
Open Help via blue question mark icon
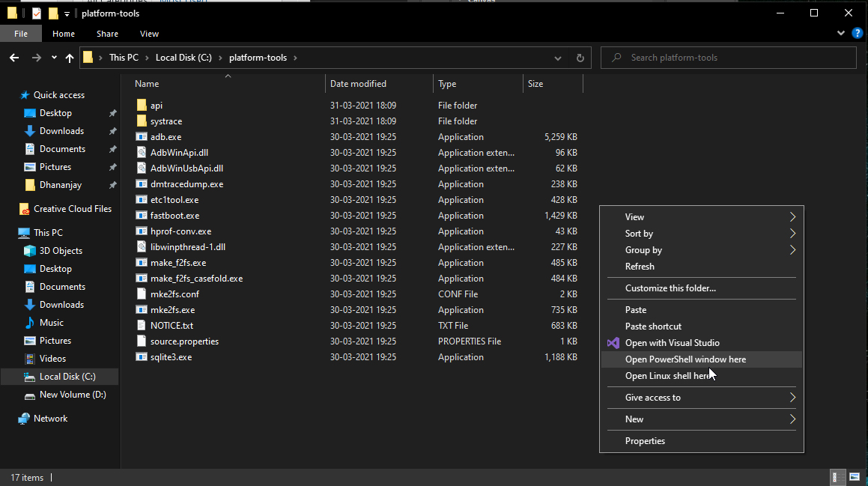[857, 33]
